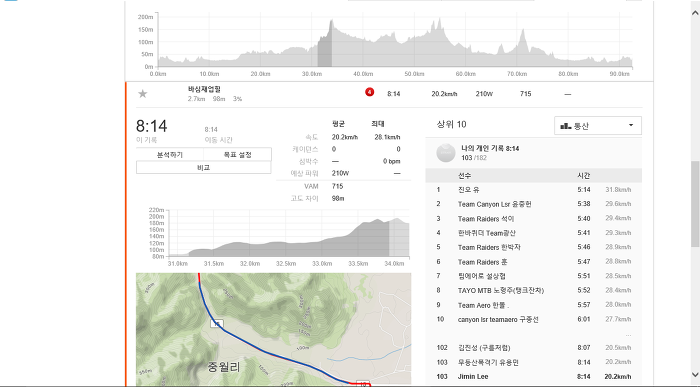This screenshot has width=700, height=387.
Task: Click the VAM 715 value
Action: click(x=338, y=186)
